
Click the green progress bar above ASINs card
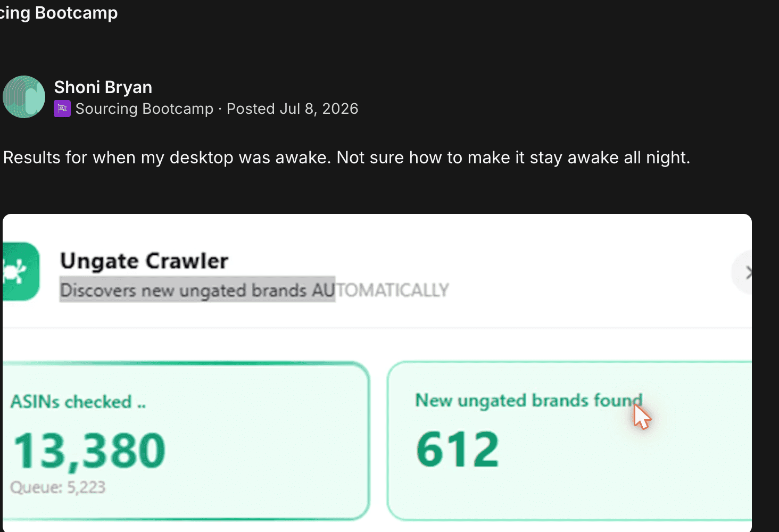[x=185, y=363]
